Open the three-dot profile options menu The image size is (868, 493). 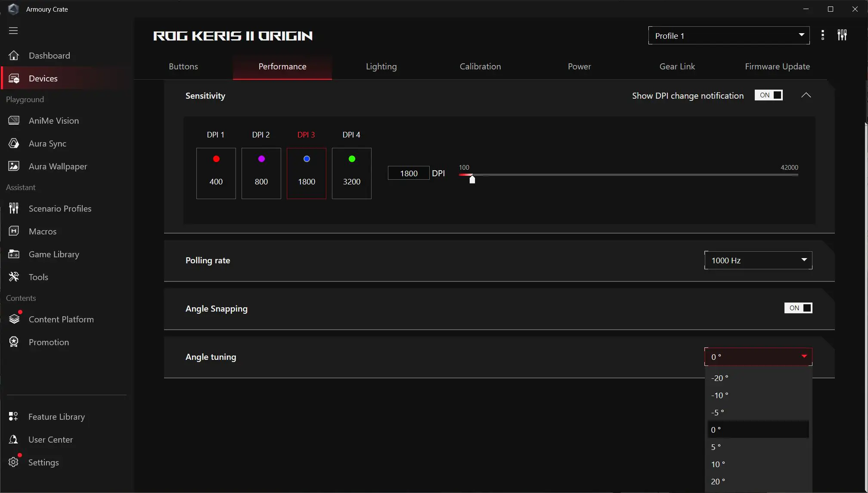pos(822,35)
